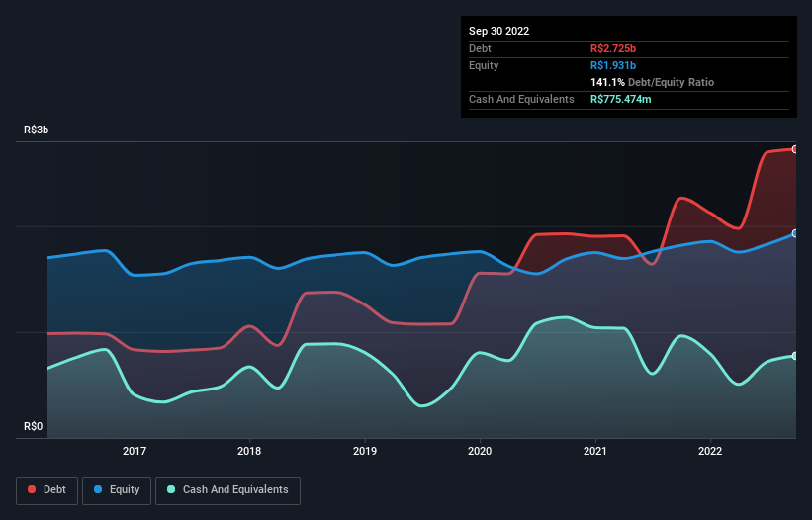The width and height of the screenshot is (812, 520).
Task: Toggle the Equity series legend button
Action: [117, 490]
